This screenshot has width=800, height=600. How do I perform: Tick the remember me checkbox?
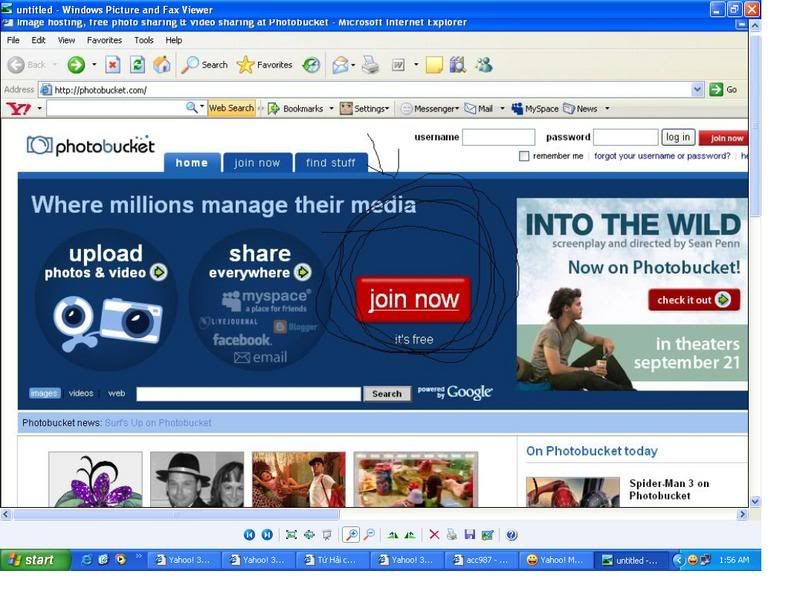click(524, 156)
